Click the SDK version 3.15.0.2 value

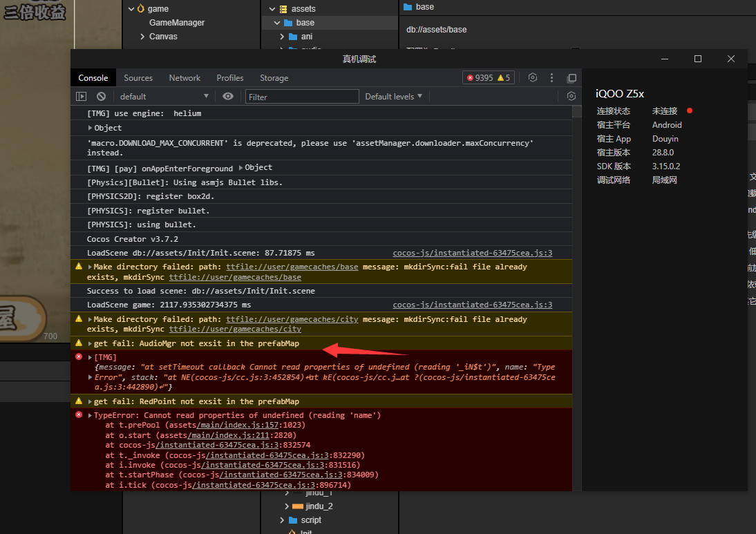[666, 166]
